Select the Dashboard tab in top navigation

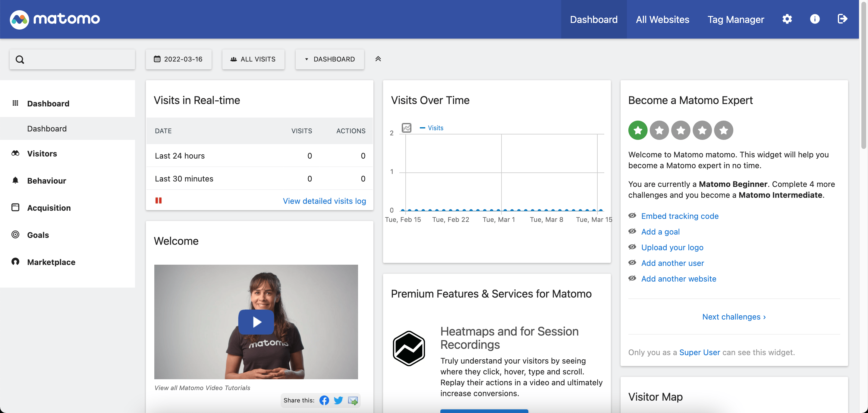594,19
